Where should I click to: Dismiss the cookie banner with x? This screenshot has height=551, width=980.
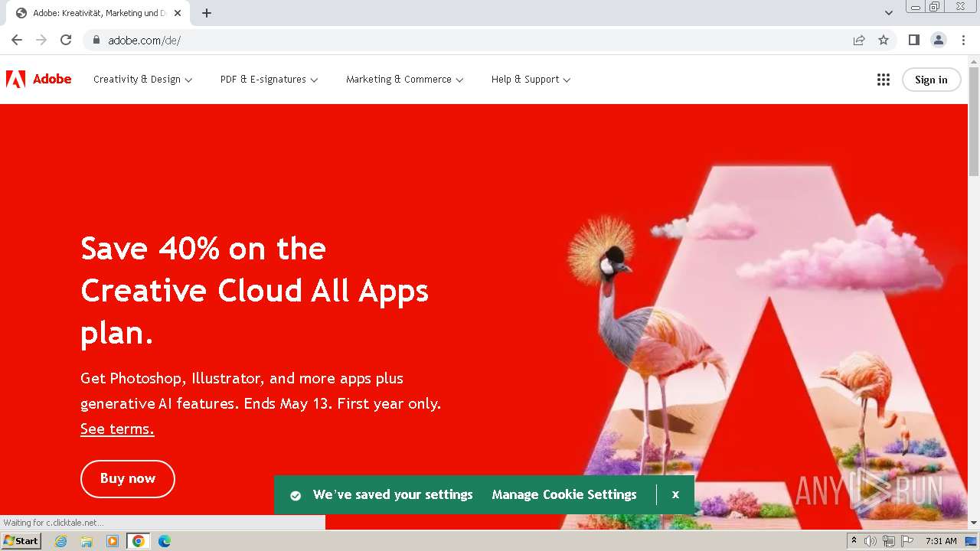(x=675, y=494)
